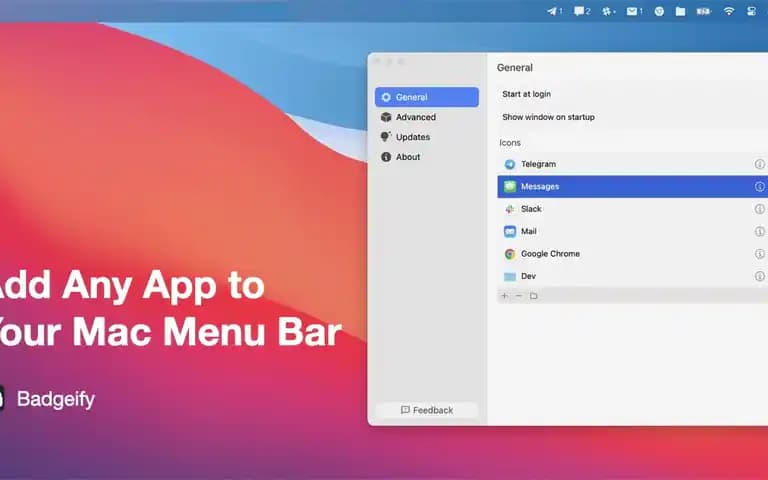Open the Updates section
Viewport: 768px width, 480px height.
pyautogui.click(x=427, y=137)
